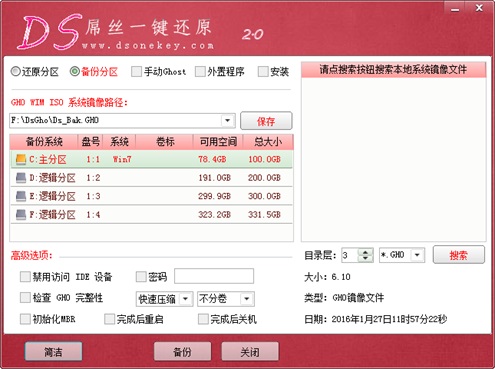Click the image path text field
The width and height of the screenshot is (495, 369).
[115, 120]
